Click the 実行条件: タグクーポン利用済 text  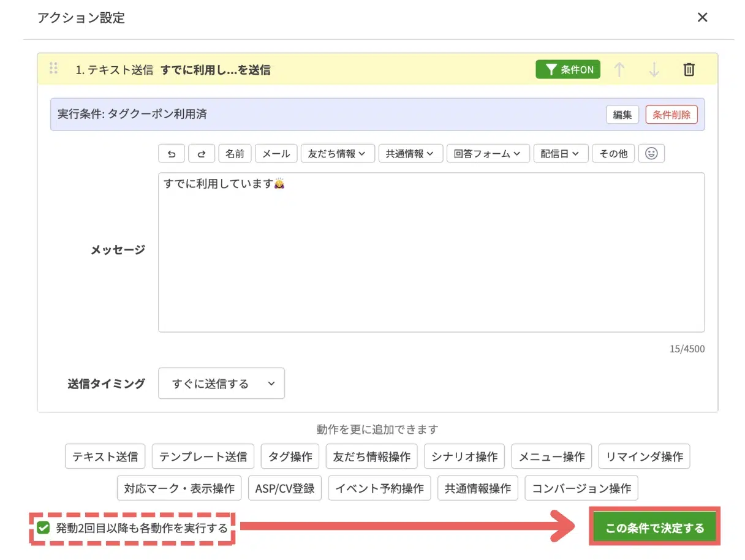pos(132,114)
